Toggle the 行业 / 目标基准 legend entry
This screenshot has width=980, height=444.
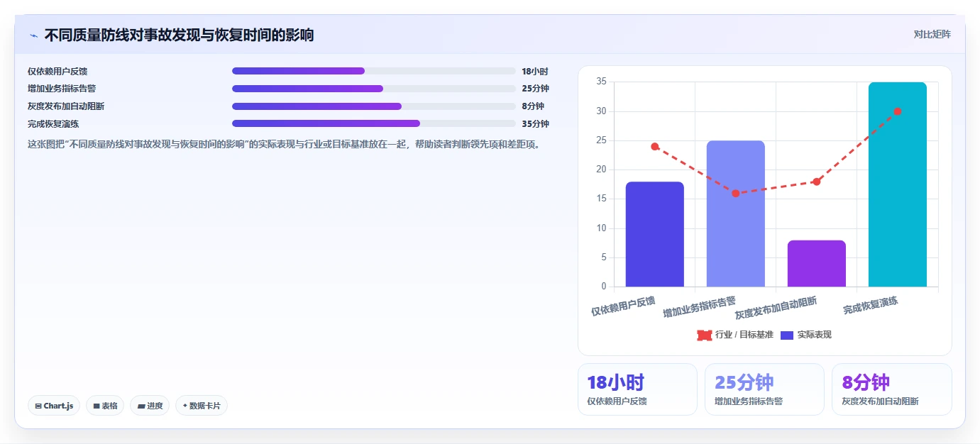735,335
